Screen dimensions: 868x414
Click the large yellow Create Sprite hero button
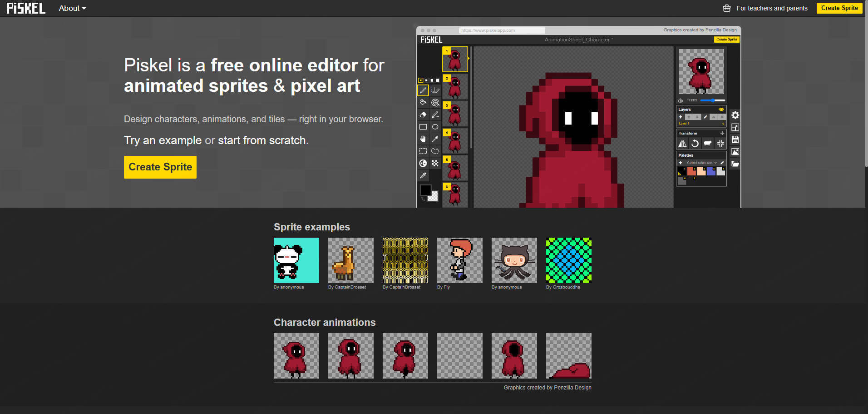(160, 167)
